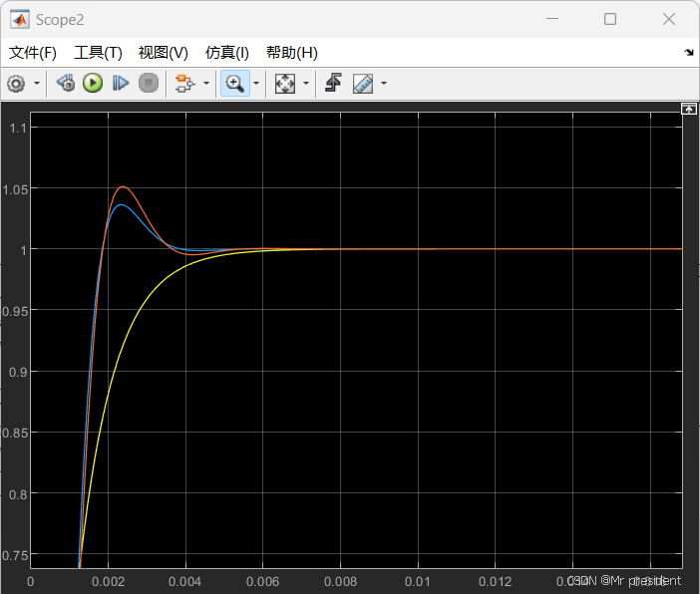Activate the Zoom tool magnifier
Image resolution: width=700 pixels, height=594 pixels.
point(234,83)
